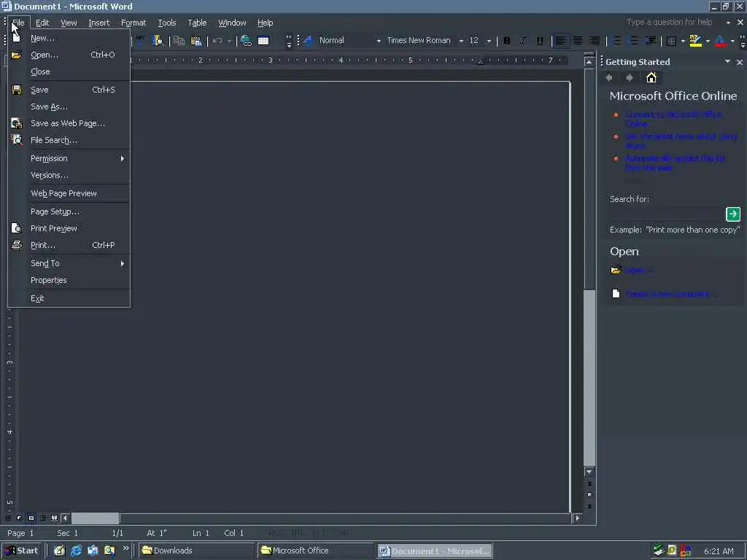
Task: Toggle Align Right
Action: coord(595,41)
